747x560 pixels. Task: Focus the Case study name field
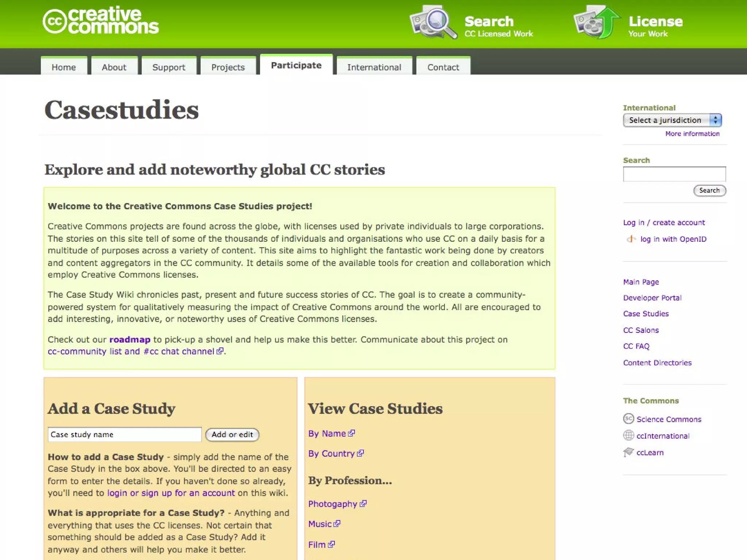pyautogui.click(x=124, y=434)
